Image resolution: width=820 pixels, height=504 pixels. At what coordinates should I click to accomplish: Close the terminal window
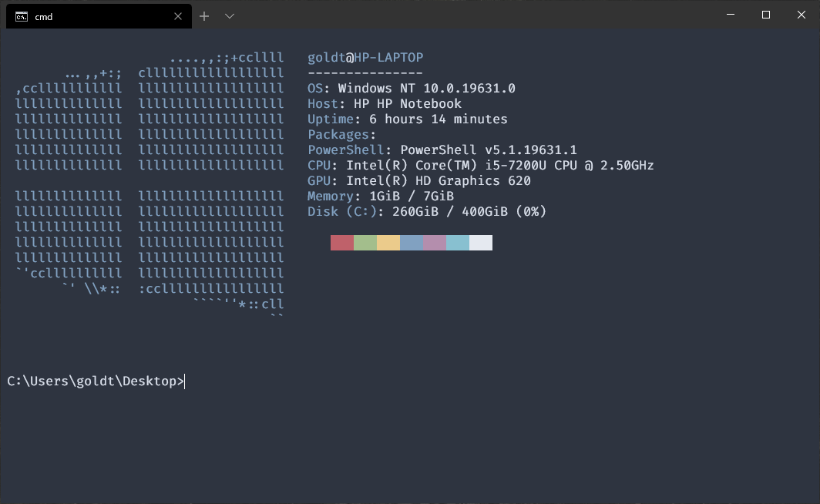pyautogui.click(x=802, y=15)
